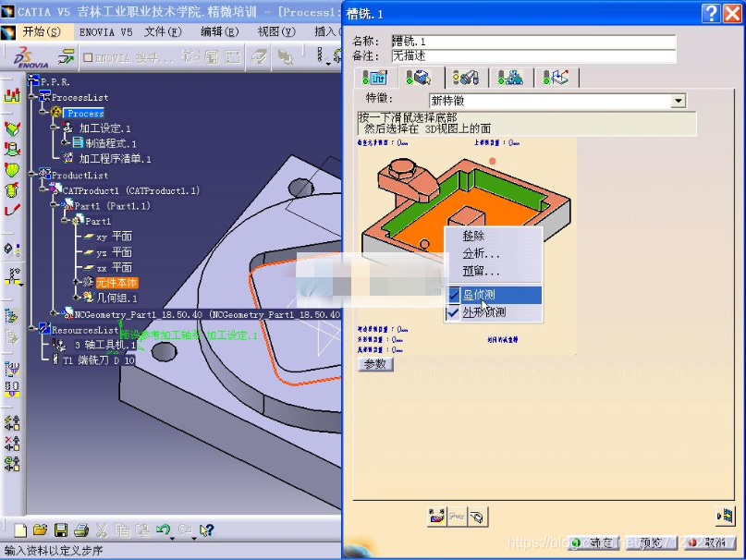
Task: Expand the 制造程式.1 tree node
Action: (x=66, y=142)
